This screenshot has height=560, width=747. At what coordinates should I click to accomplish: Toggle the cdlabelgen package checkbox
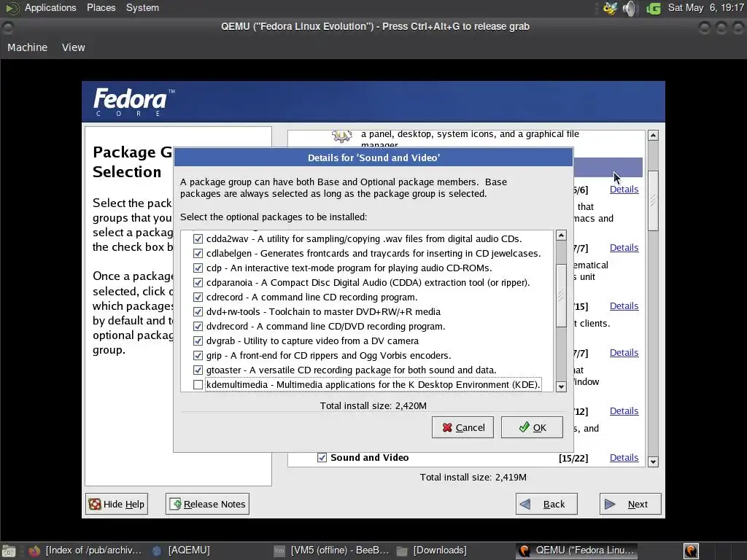point(198,253)
